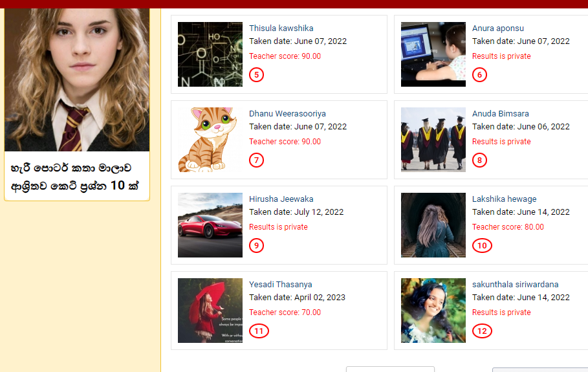Click the orange cartoon cat thumbnail
588x372 pixels.
(x=210, y=140)
